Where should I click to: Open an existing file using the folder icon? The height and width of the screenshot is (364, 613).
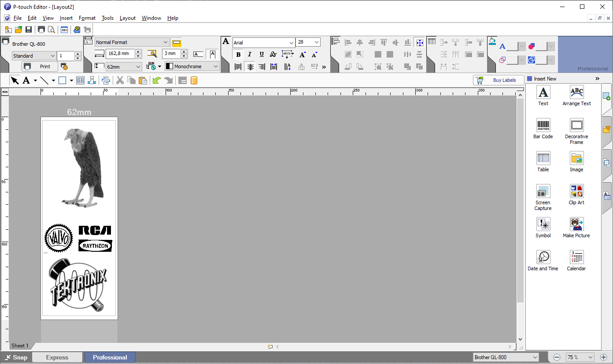[18, 29]
